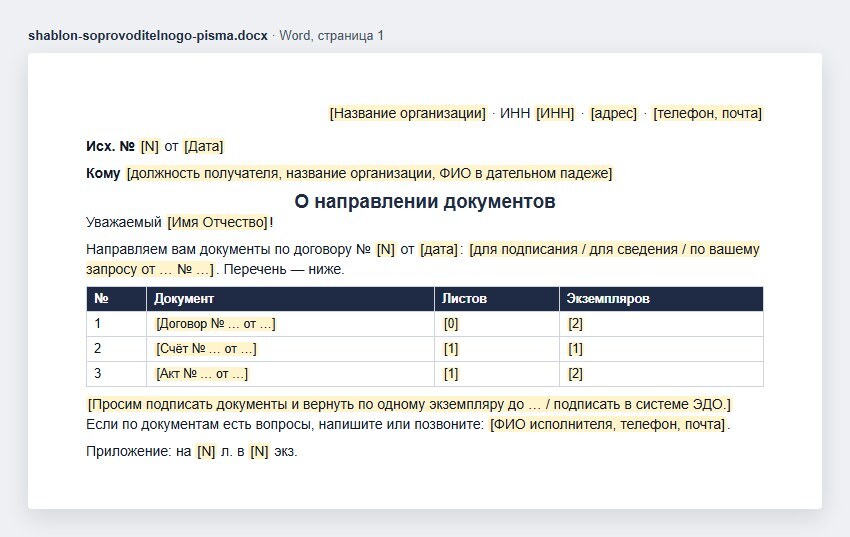Select [N] placeholder before 'экз.'
This screenshot has width=850, height=537.
click(x=259, y=451)
